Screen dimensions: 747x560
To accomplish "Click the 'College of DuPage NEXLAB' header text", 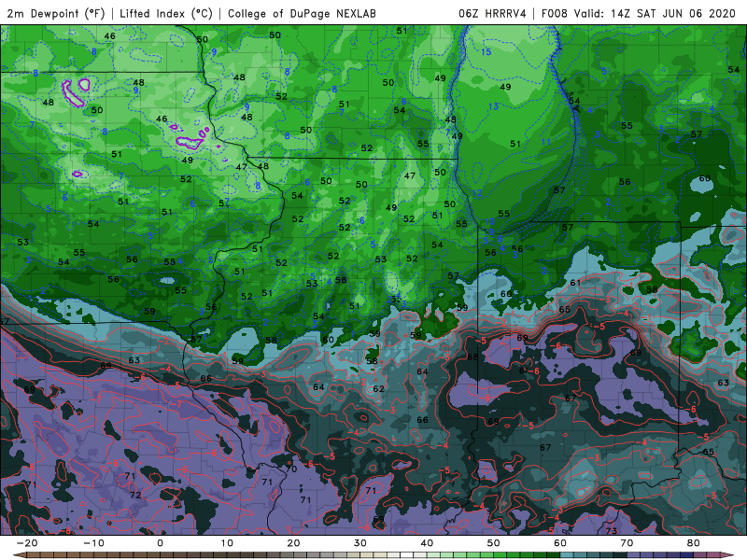I will pyautogui.click(x=302, y=13).
